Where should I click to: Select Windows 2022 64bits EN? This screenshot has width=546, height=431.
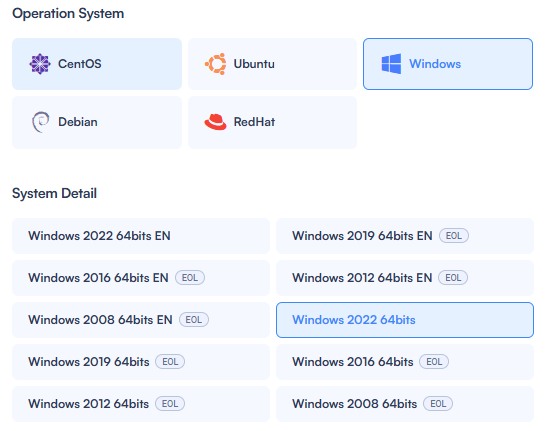point(141,236)
